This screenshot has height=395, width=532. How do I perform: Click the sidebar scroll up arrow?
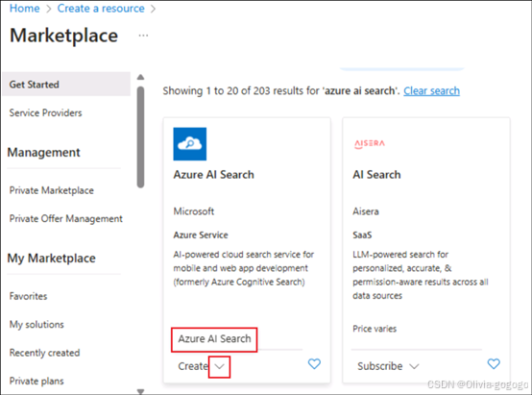pos(140,77)
